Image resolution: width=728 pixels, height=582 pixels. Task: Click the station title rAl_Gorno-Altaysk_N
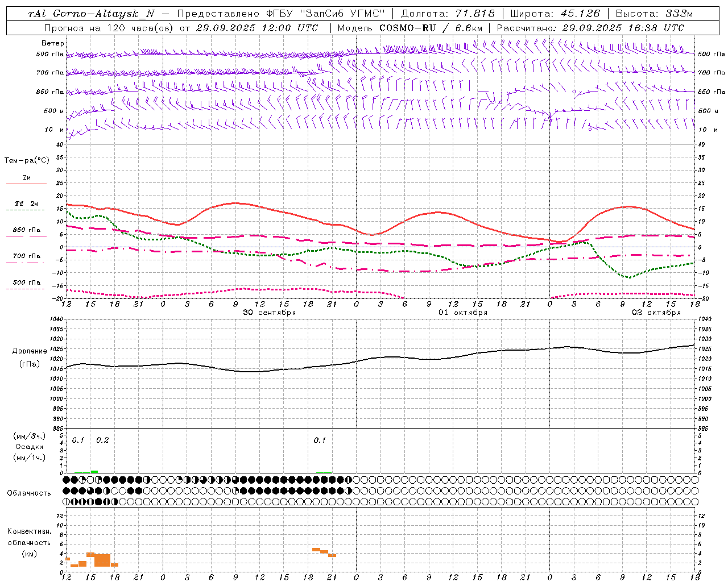91,14
